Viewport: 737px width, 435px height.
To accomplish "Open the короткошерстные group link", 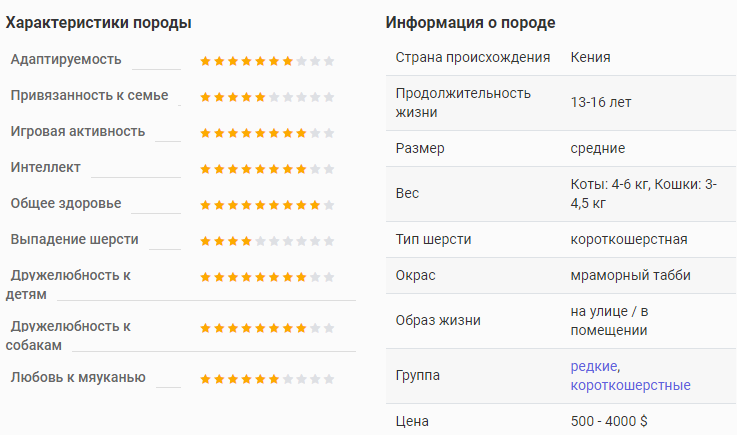I will pyautogui.click(x=630, y=385).
